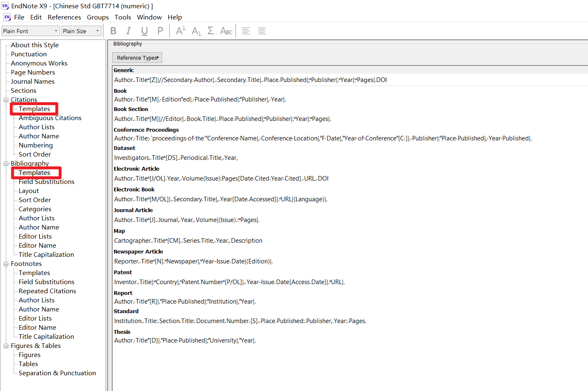Click the Symbol font (sigma) icon
This screenshot has width=588, height=391.
coord(211,31)
